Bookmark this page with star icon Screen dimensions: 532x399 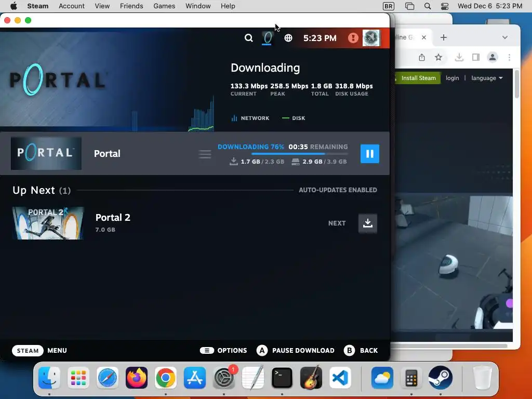coord(438,57)
